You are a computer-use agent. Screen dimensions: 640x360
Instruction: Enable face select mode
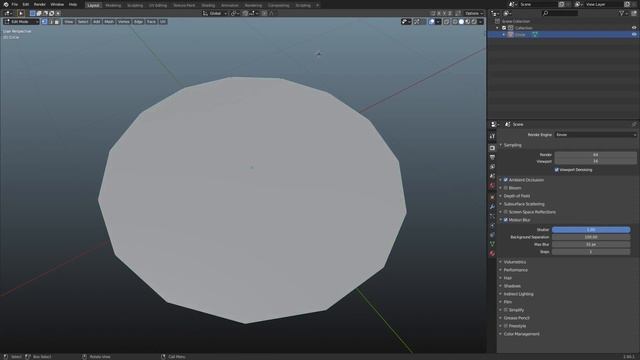[57, 22]
